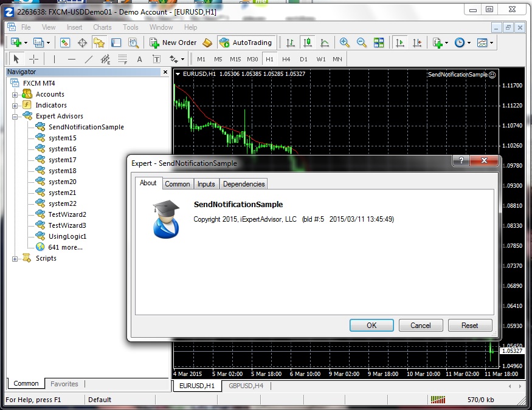Draw a vertical line tool
The width and height of the screenshot is (532, 410).
[x=54, y=60]
